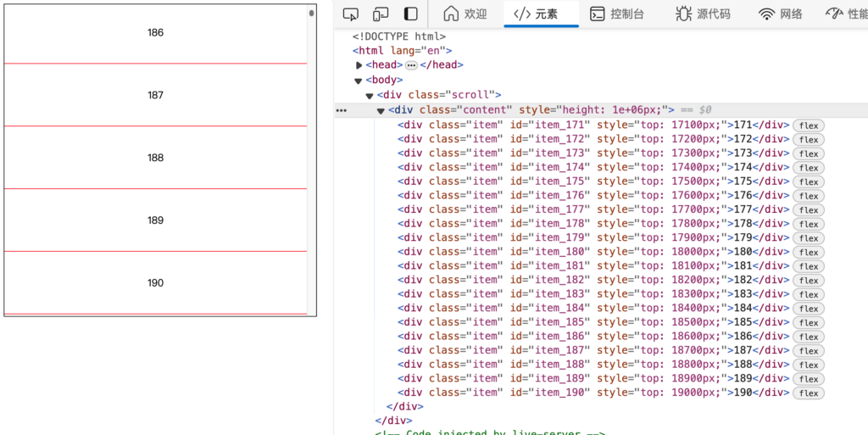This screenshot has width=868, height=435.
Task: Toggle flex badge for item_182
Action: 808,281
